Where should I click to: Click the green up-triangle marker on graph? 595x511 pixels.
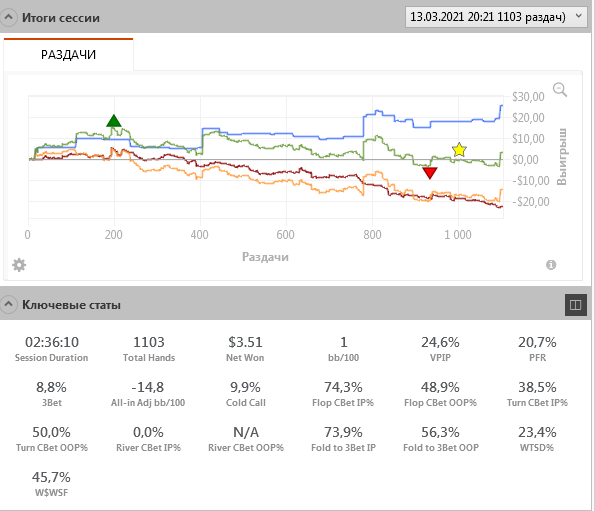114,121
